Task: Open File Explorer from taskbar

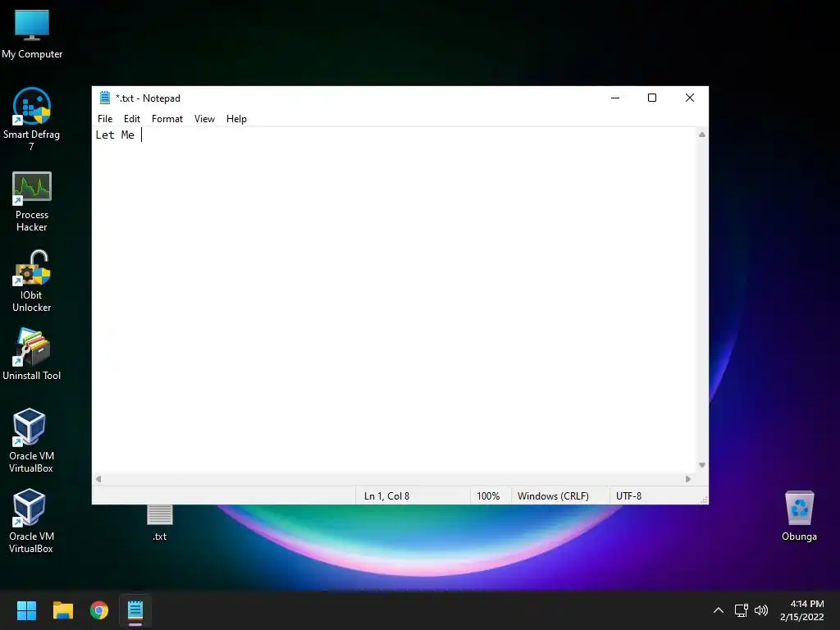Action: tap(62, 610)
